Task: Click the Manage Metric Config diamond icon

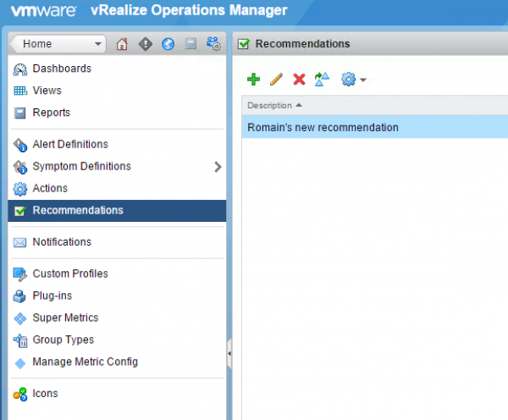Action: click(x=20, y=363)
